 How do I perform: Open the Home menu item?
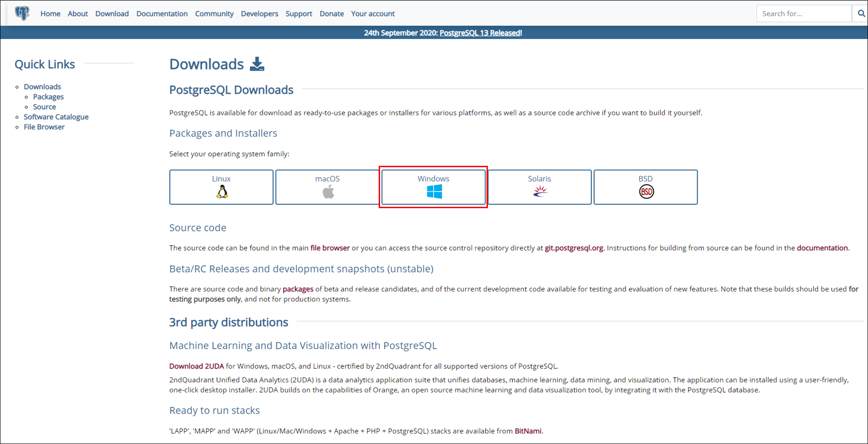[x=50, y=14]
